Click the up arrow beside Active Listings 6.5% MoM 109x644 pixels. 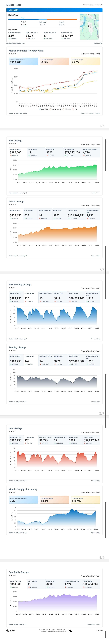pyautogui.click(x=25, y=218)
